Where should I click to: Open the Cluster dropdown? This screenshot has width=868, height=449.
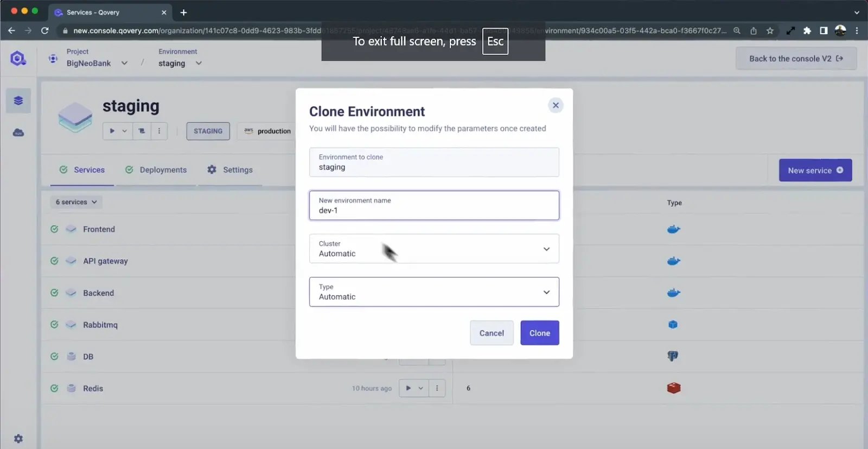point(434,249)
